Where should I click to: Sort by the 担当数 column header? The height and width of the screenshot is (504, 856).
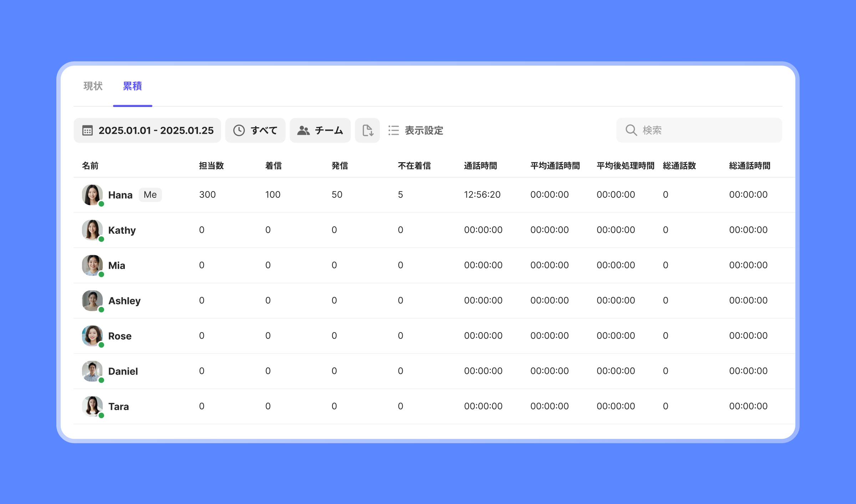point(211,166)
